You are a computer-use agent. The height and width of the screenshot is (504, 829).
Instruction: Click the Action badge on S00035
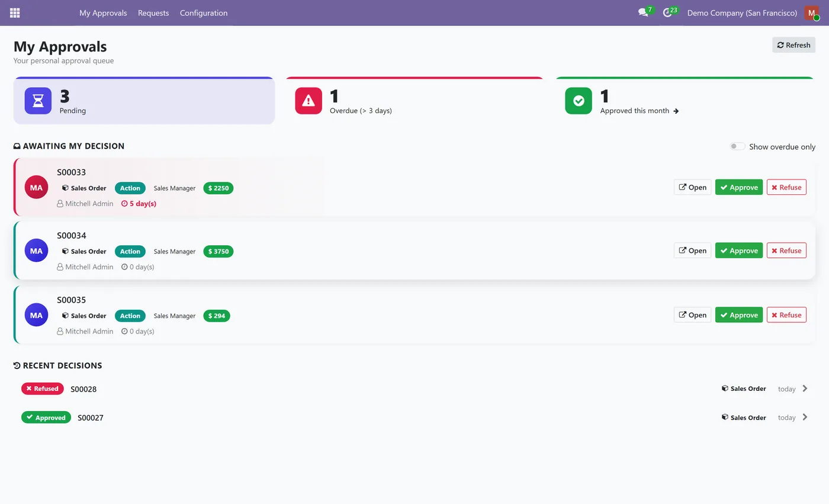[x=130, y=316]
